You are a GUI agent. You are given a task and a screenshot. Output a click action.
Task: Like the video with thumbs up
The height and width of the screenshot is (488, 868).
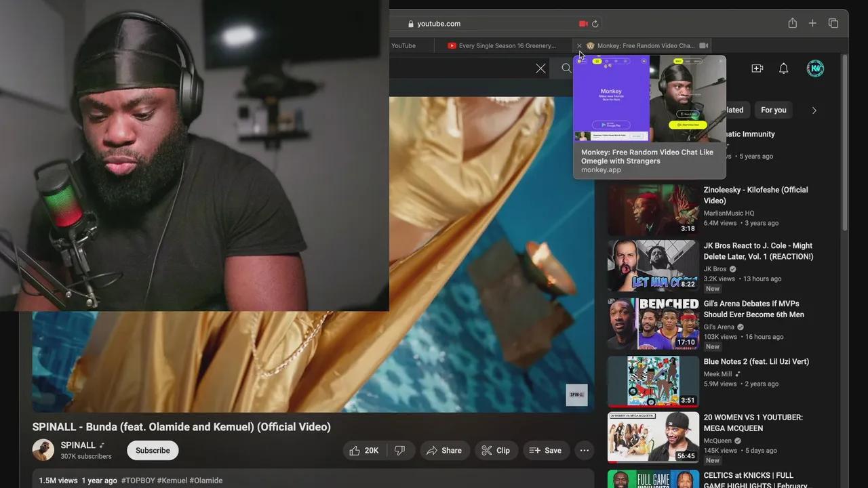pos(363,450)
